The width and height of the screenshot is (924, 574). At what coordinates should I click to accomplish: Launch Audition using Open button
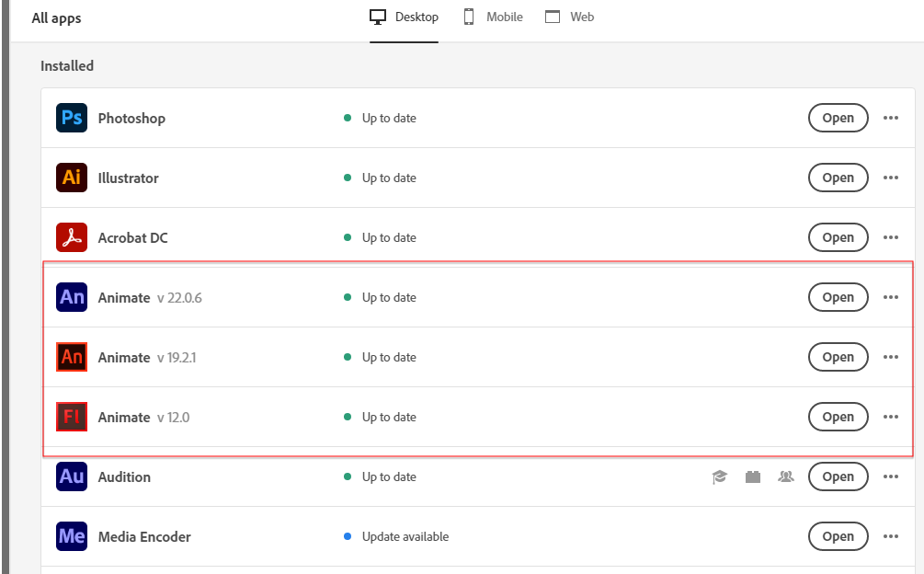(x=838, y=476)
